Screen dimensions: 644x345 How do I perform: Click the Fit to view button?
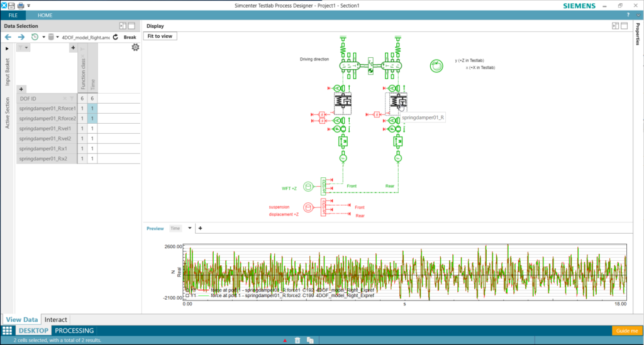tap(160, 36)
